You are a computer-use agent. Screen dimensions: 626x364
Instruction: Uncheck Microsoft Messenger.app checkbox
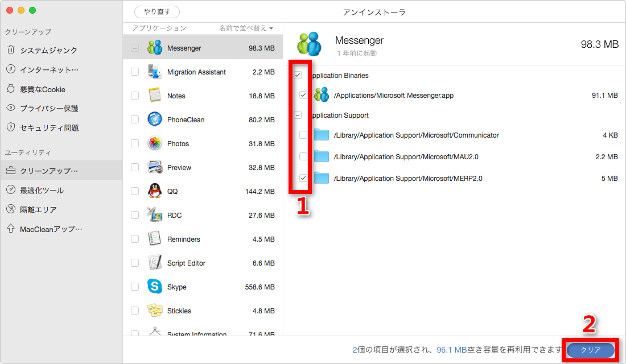click(x=303, y=95)
